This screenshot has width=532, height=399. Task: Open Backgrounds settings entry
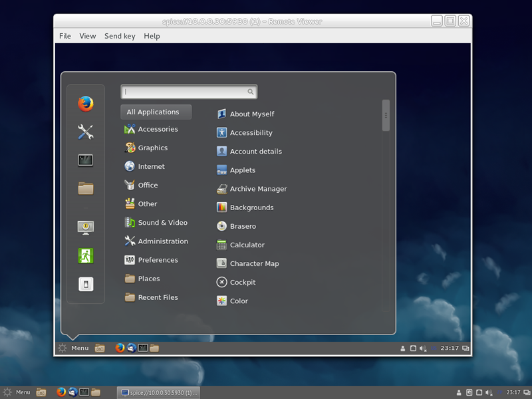tap(245, 207)
